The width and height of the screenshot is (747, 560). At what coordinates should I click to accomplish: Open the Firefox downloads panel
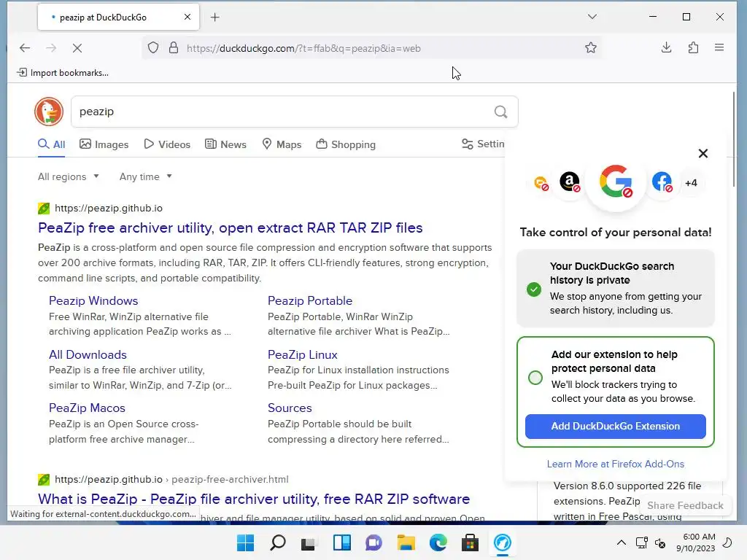[x=667, y=47]
